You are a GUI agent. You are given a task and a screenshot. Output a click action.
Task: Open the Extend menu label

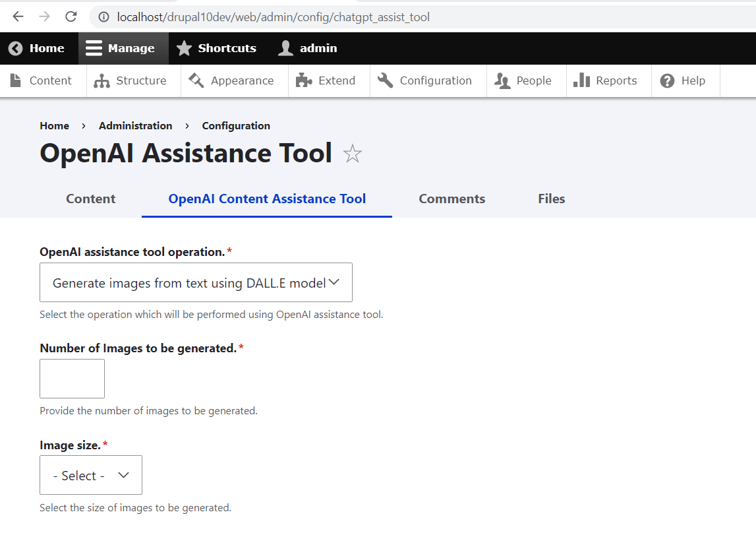pos(337,80)
